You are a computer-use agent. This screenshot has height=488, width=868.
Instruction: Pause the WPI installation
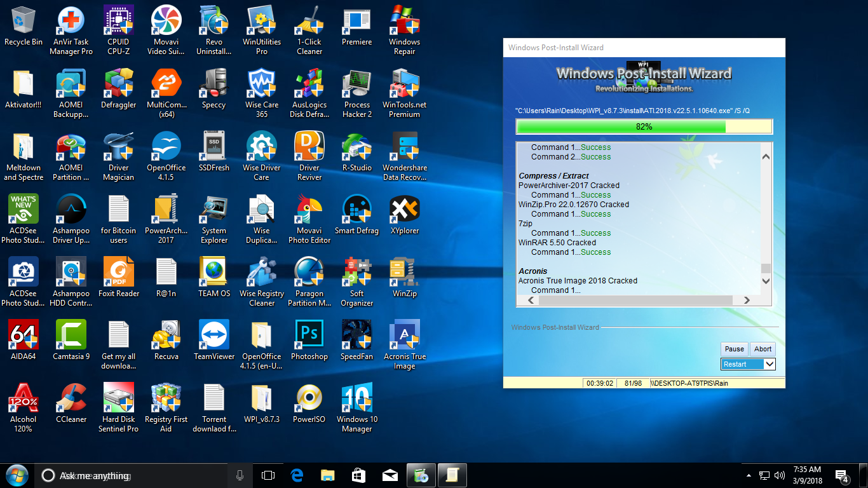pyautogui.click(x=734, y=349)
